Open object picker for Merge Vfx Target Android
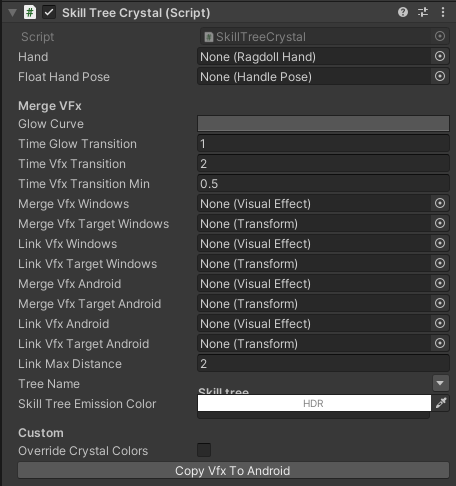The width and height of the screenshot is (456, 486). [440, 303]
